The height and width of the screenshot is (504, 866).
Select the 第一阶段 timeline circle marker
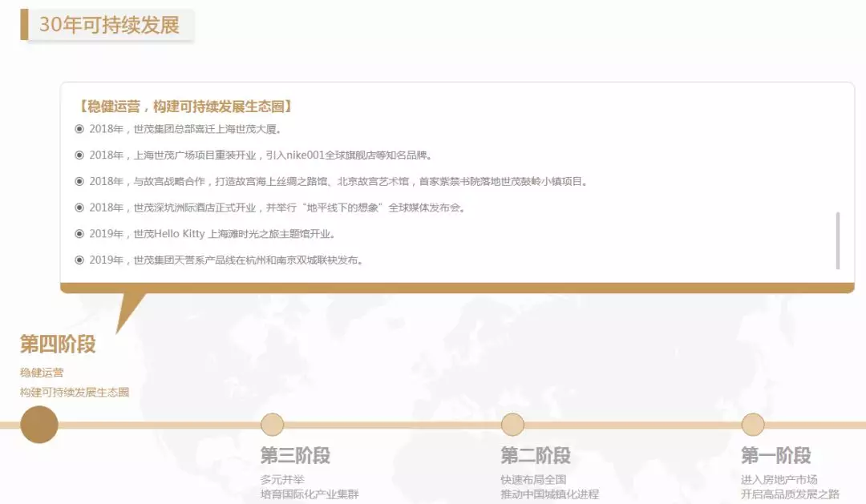753,425
